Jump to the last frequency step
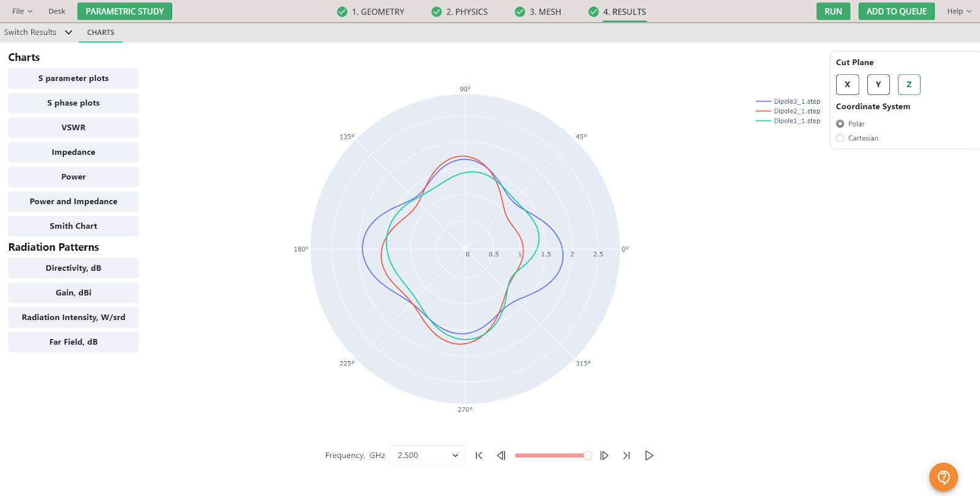Image resolution: width=980 pixels, height=496 pixels. click(626, 456)
